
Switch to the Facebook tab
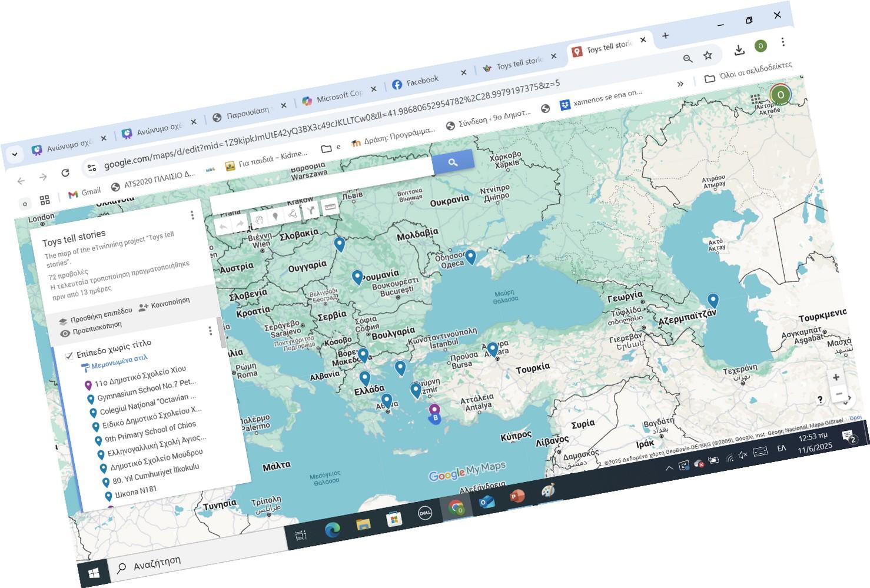click(422, 81)
